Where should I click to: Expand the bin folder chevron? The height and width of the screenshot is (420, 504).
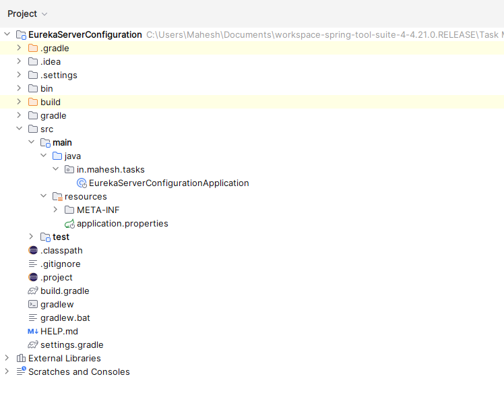(x=19, y=88)
